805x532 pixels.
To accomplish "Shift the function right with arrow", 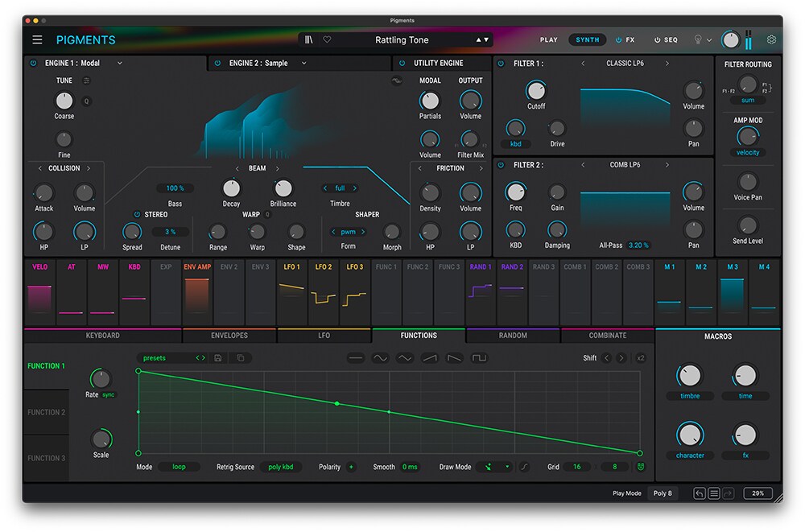I will [x=621, y=358].
